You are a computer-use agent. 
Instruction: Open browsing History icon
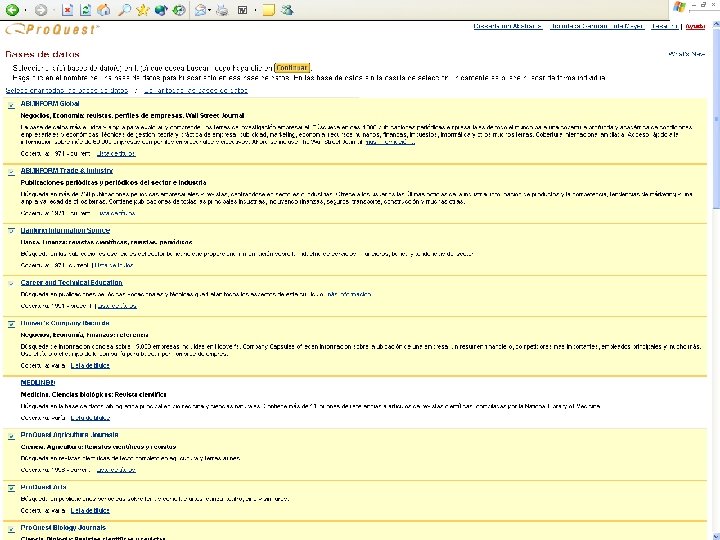[179, 10]
